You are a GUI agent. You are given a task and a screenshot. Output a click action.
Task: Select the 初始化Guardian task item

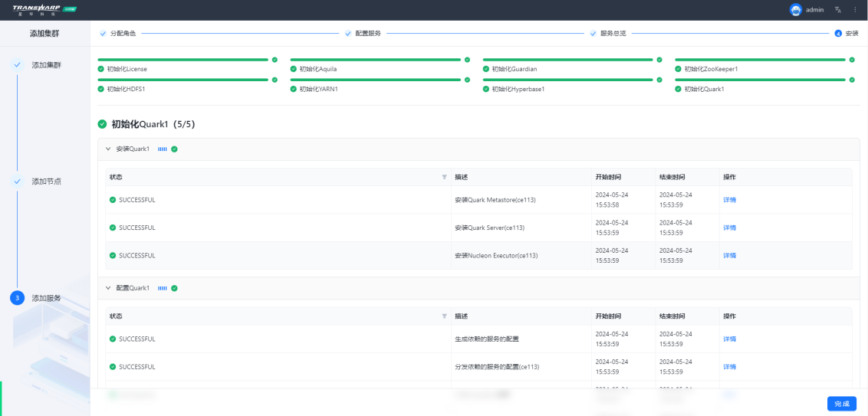[514, 69]
